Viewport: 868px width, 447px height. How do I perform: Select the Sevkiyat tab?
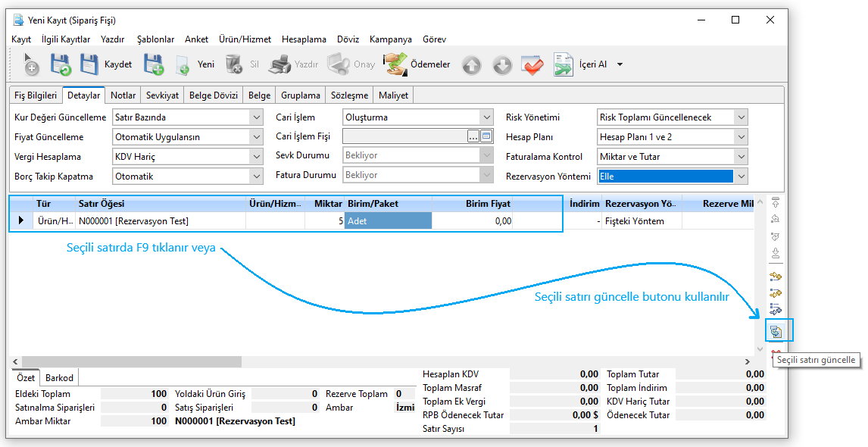[x=162, y=95]
